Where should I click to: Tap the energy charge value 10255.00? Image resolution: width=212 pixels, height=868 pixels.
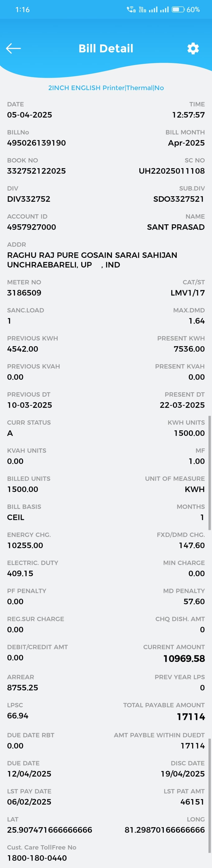25,545
